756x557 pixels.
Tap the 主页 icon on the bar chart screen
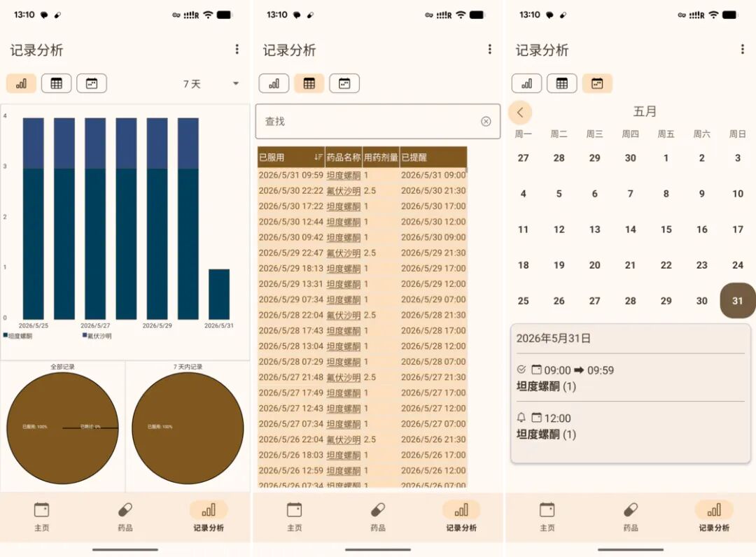point(41,509)
